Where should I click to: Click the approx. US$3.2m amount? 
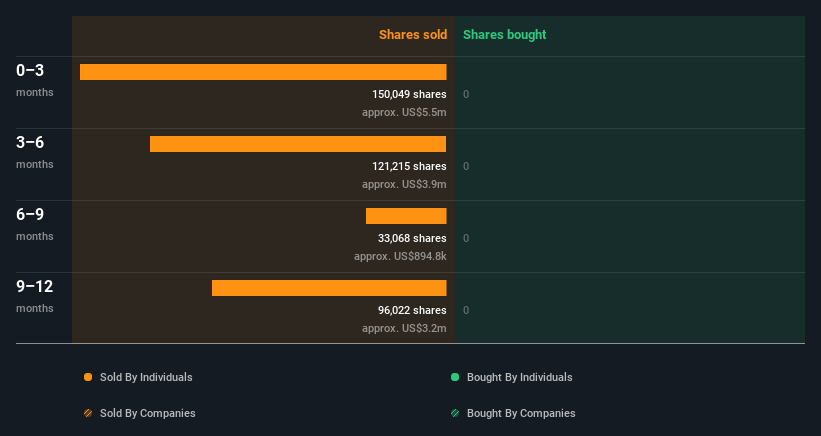pyautogui.click(x=404, y=328)
